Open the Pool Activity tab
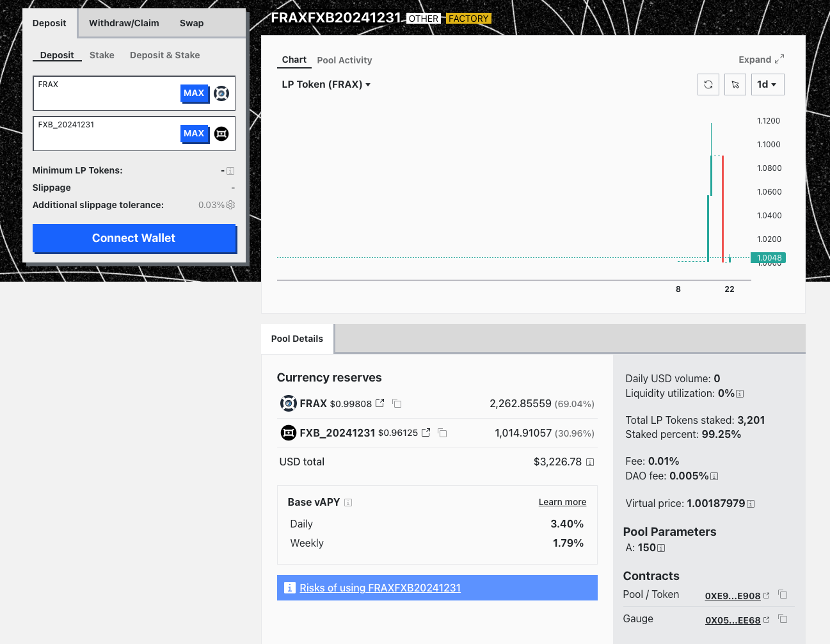This screenshot has width=830, height=644. point(344,60)
